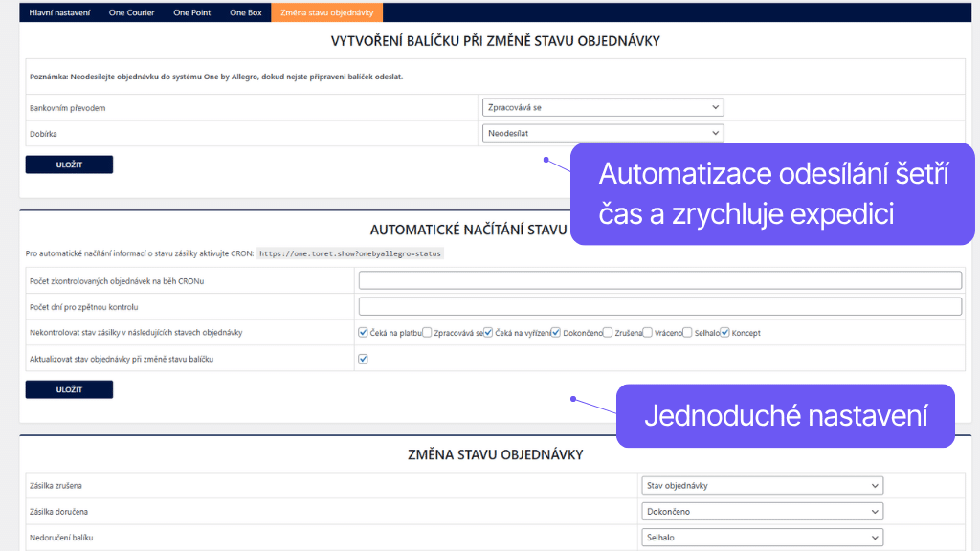Image resolution: width=980 pixels, height=551 pixels.
Task: Enable the Zrušena status checkbox
Action: pos(606,332)
